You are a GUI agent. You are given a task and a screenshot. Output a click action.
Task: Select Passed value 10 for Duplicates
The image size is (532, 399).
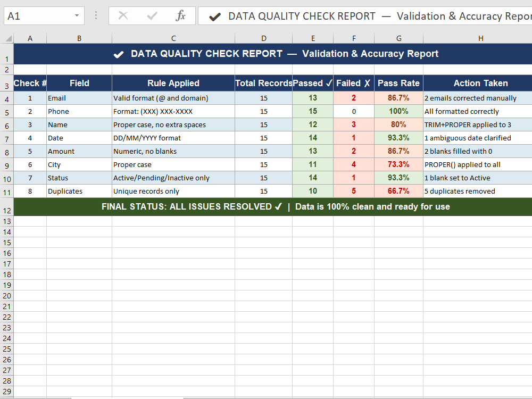click(313, 191)
